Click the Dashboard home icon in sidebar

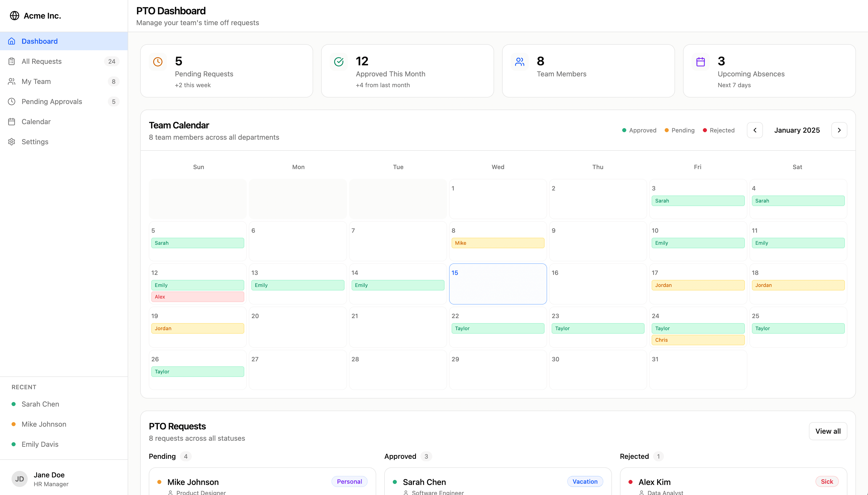point(12,41)
